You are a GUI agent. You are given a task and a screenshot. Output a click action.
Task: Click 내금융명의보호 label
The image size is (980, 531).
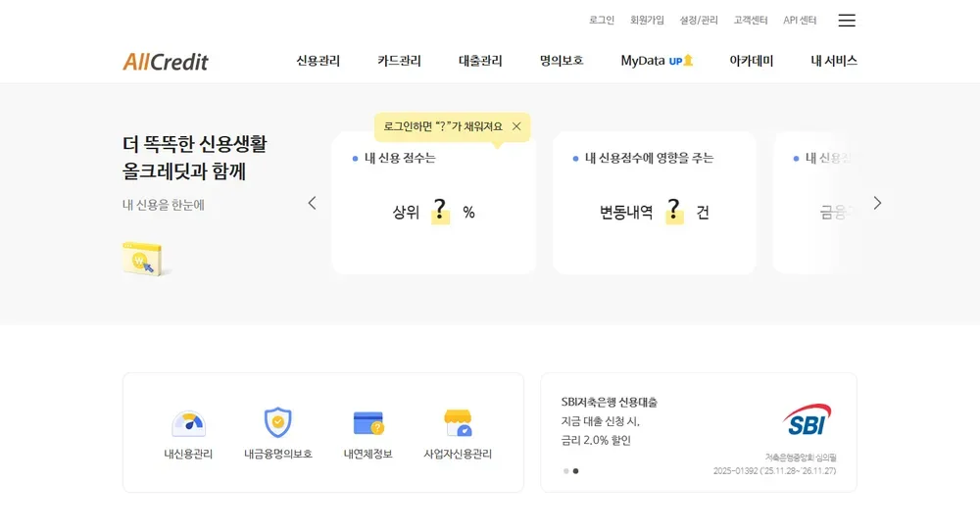click(278, 455)
